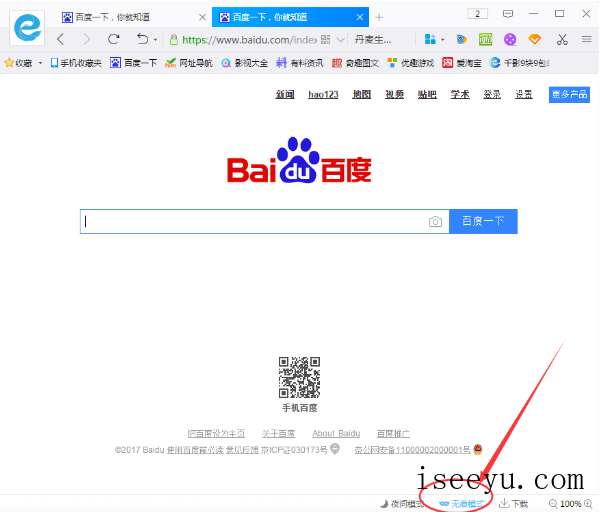This screenshot has width=602, height=512.
Task: Open the 下载 downloads in status bar
Action: coord(514,504)
